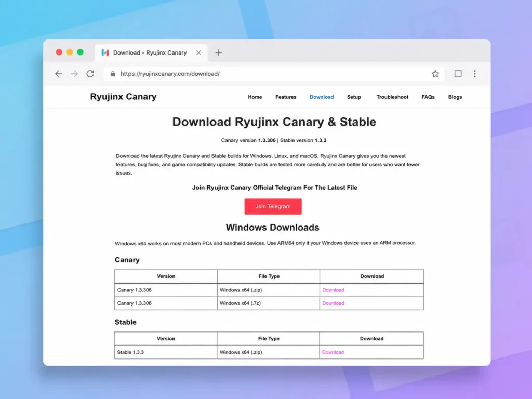This screenshot has width=532, height=399.
Task: Click the yellow minimize window button
Action: 70,52
